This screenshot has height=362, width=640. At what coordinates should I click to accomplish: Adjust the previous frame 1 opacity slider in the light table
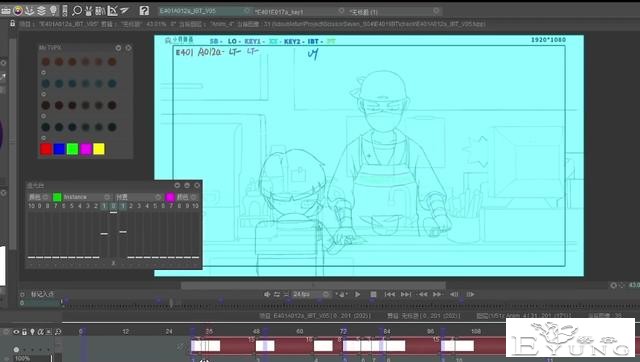104,234
